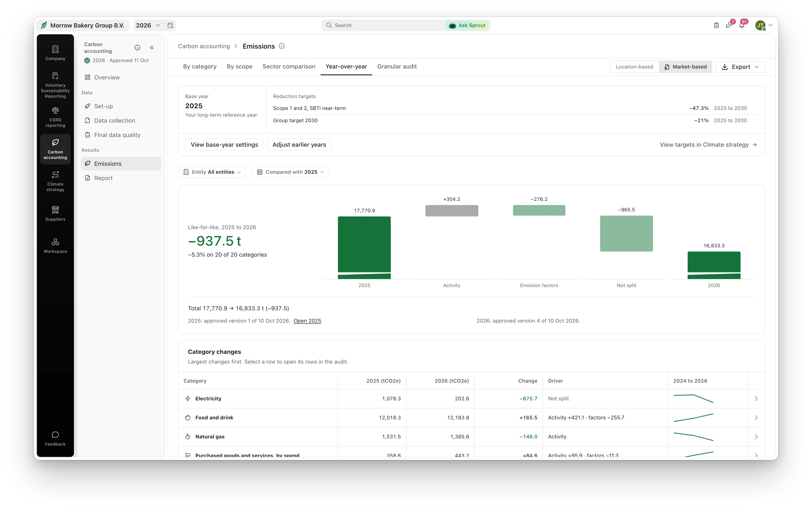
Task: Click the notifications bell icon
Action: (x=742, y=25)
